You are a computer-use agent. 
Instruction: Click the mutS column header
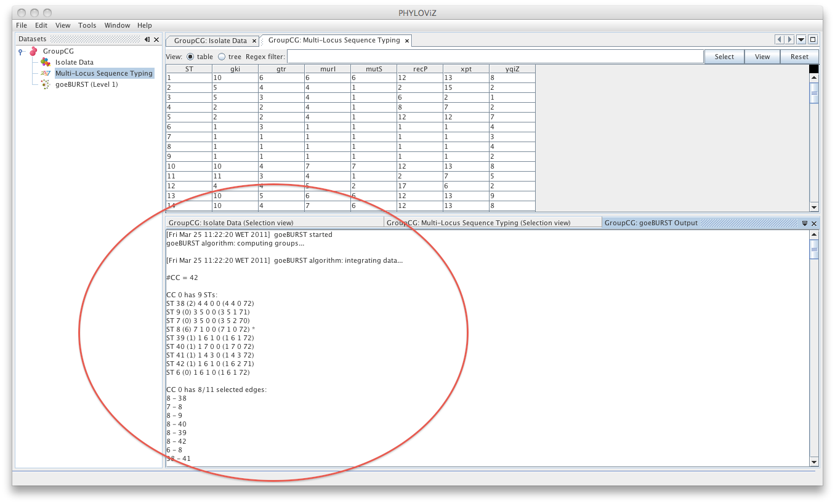(x=374, y=69)
